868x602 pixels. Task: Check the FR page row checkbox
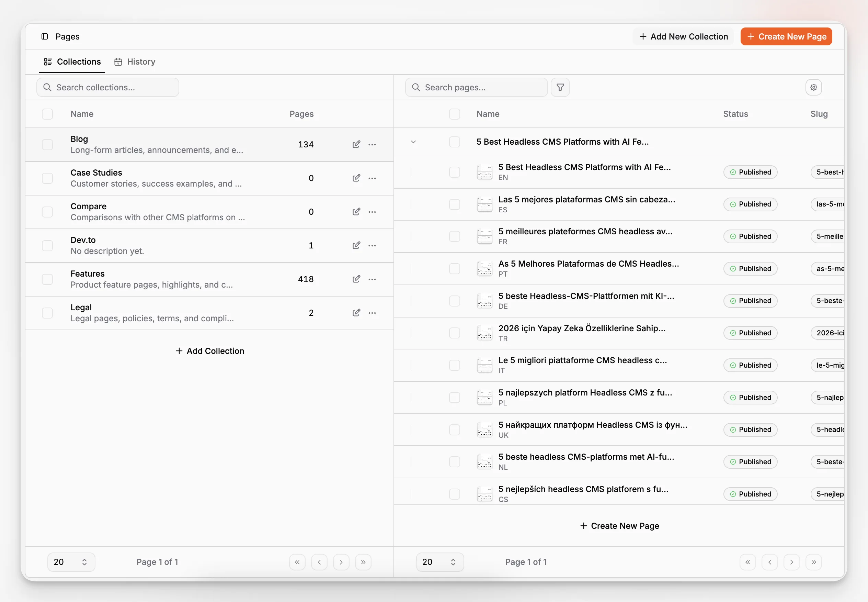point(455,236)
